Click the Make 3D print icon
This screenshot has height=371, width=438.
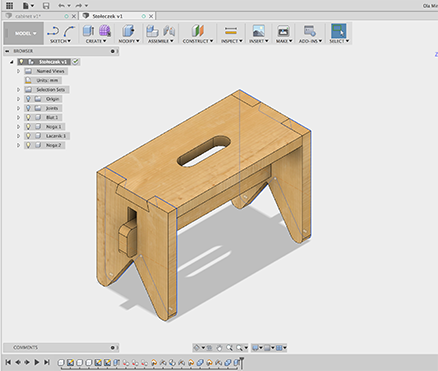(x=283, y=31)
